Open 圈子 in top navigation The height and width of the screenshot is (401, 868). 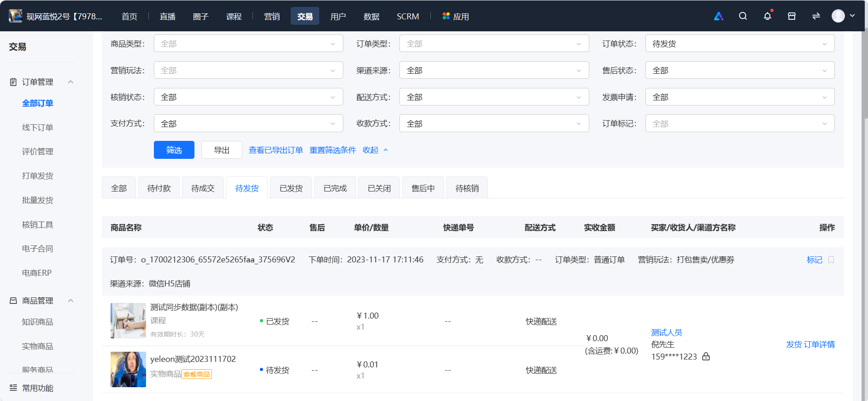200,17
